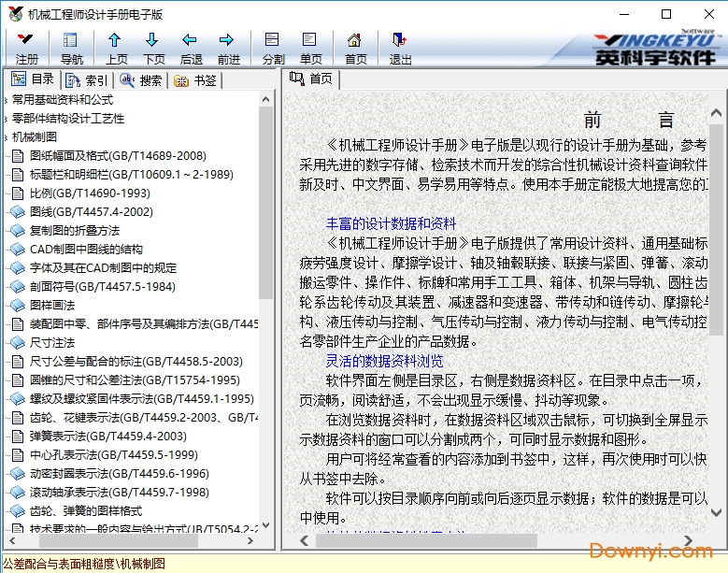Open 比例(GB/T14690-1993) in the tree
The image size is (728, 573).
tap(90, 193)
